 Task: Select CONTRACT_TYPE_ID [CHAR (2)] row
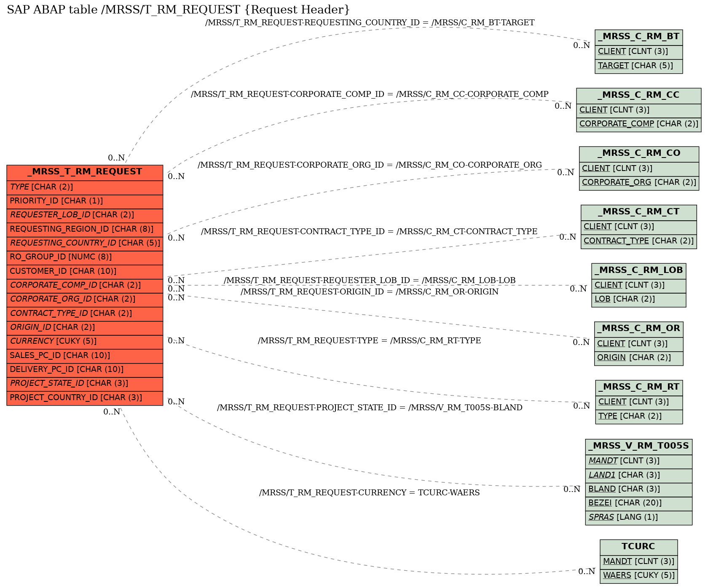click(85, 314)
